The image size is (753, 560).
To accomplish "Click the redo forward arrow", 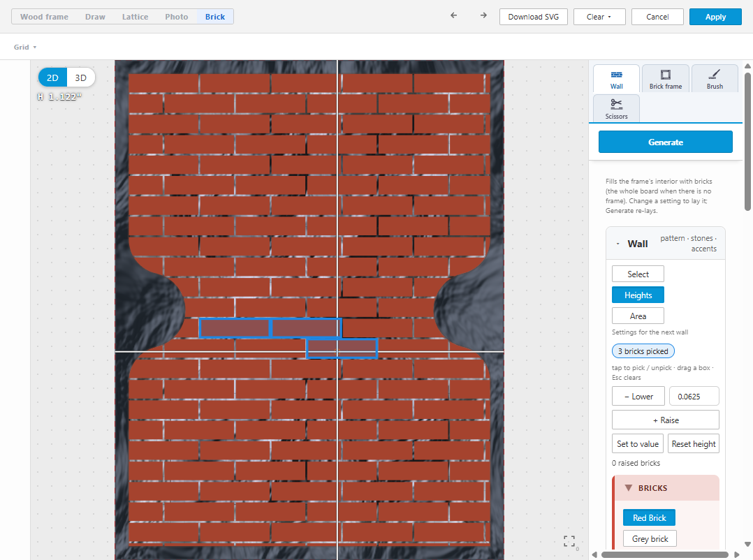I will [483, 16].
